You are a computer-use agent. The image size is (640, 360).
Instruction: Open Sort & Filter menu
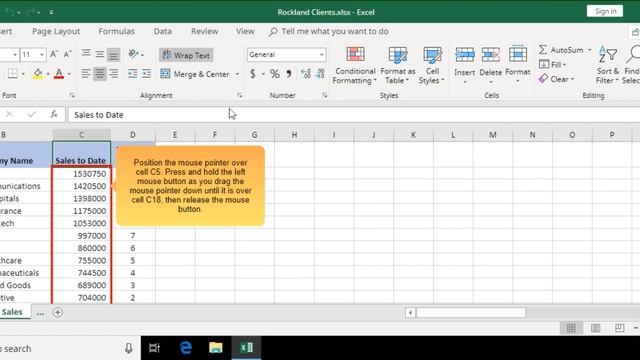607,65
